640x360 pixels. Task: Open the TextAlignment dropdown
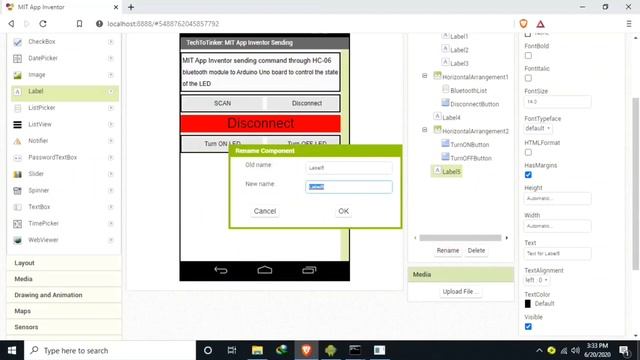coord(536,280)
